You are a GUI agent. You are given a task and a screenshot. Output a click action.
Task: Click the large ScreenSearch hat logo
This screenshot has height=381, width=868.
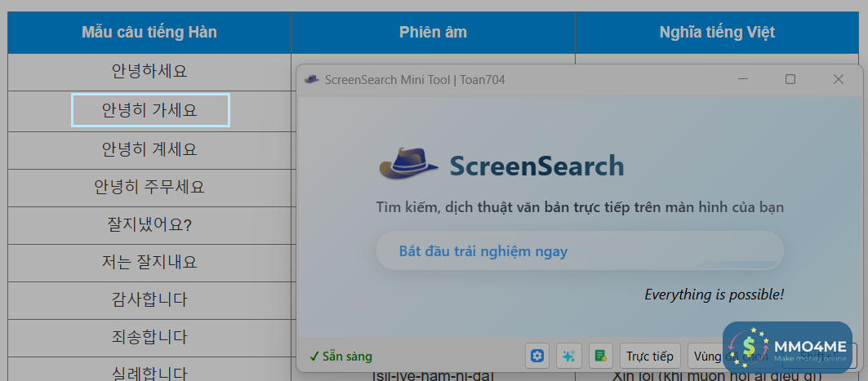pyautogui.click(x=409, y=164)
